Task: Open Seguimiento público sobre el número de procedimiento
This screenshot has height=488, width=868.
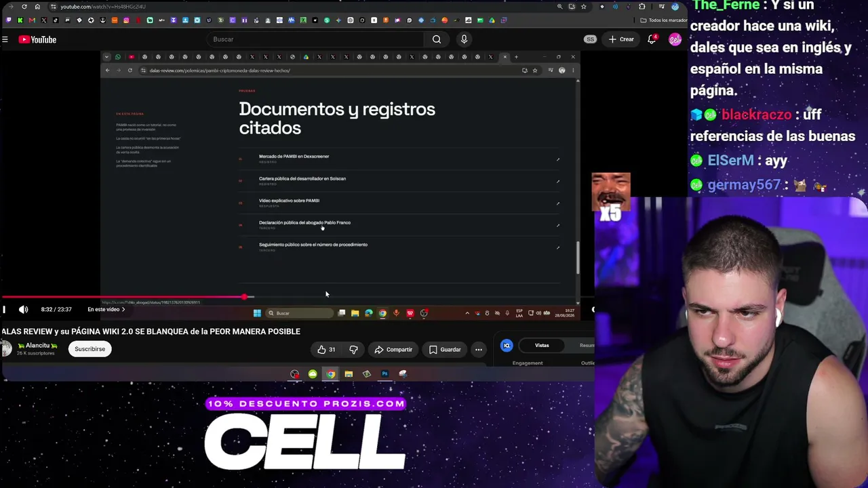Action: pyautogui.click(x=313, y=245)
